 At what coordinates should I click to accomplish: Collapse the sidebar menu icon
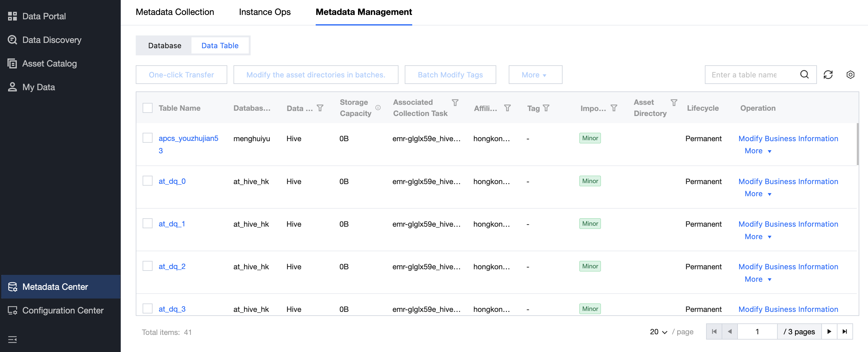tap(12, 339)
